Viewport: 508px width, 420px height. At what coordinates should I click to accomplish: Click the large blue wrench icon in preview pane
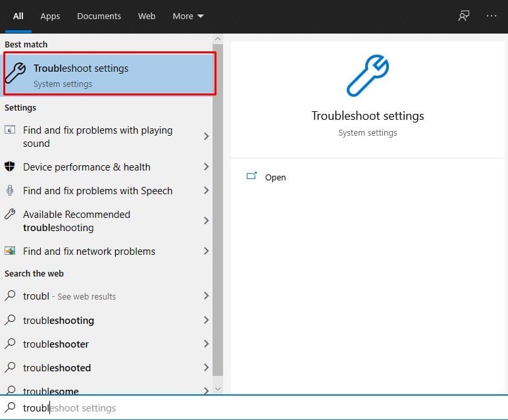(x=367, y=76)
